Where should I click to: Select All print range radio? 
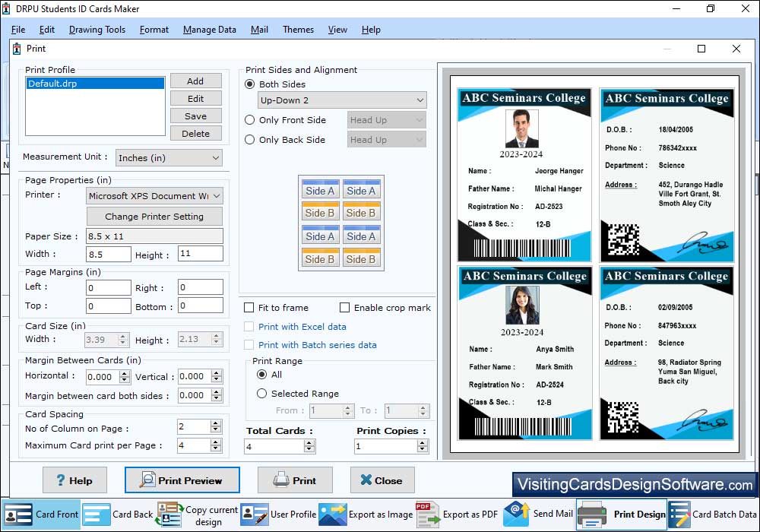pyautogui.click(x=261, y=375)
